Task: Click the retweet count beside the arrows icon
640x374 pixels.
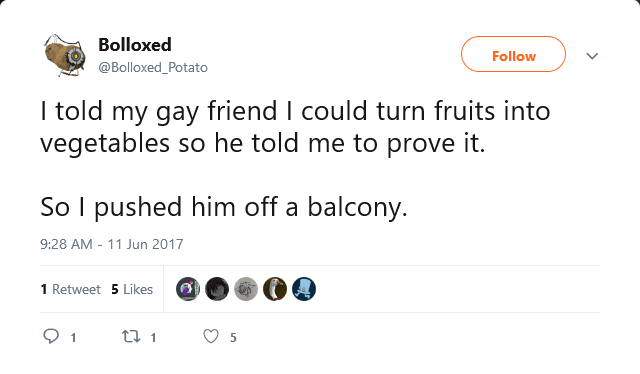Action: (x=153, y=338)
